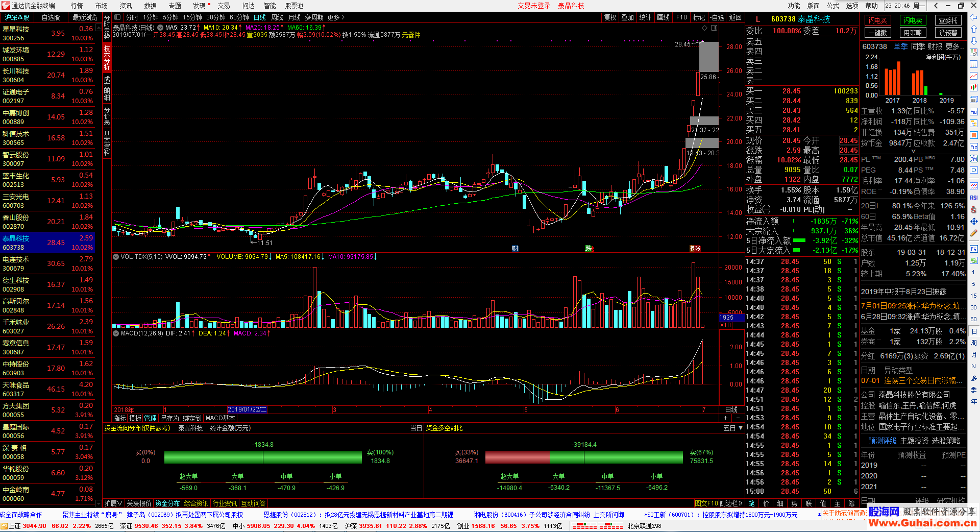This screenshot has width=980, height=532.
Task: Click the F5 icon in right sidebar
Action: [x=974, y=249]
